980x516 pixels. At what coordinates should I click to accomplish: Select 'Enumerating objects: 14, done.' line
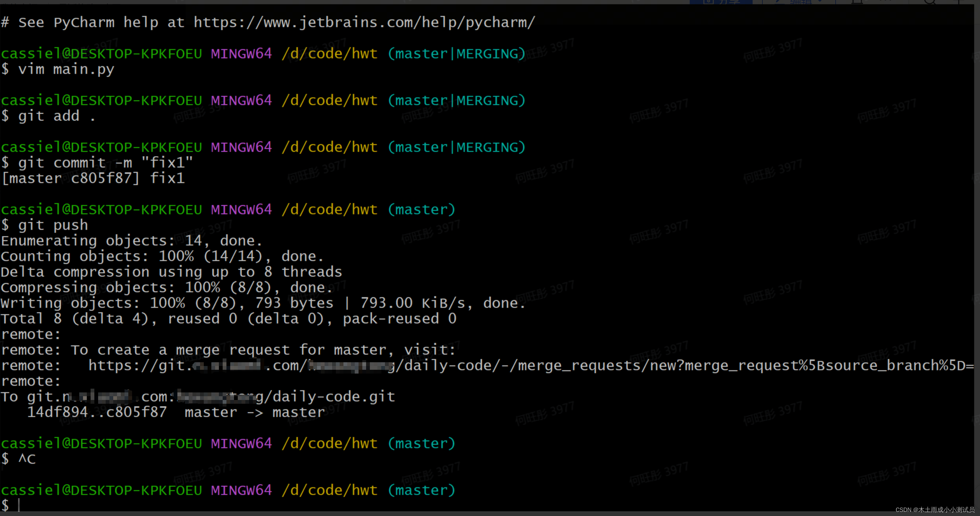pos(132,241)
